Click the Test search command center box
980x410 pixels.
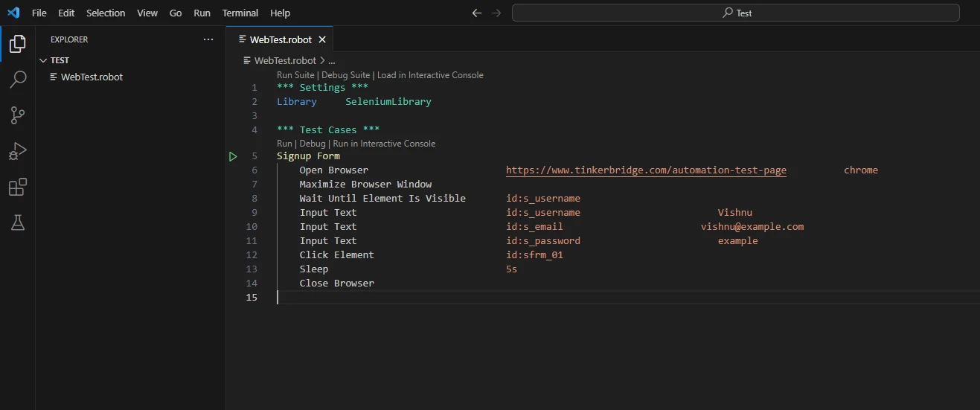(x=736, y=13)
